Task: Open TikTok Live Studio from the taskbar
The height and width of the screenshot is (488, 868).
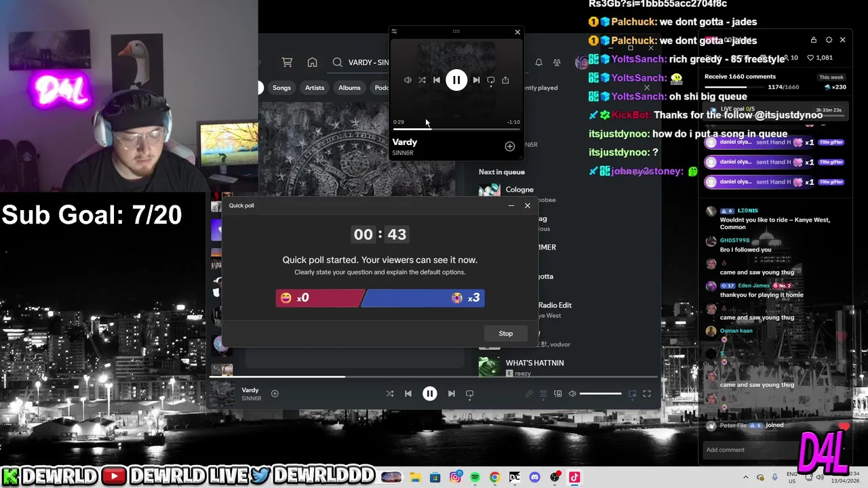Action: pos(574,477)
